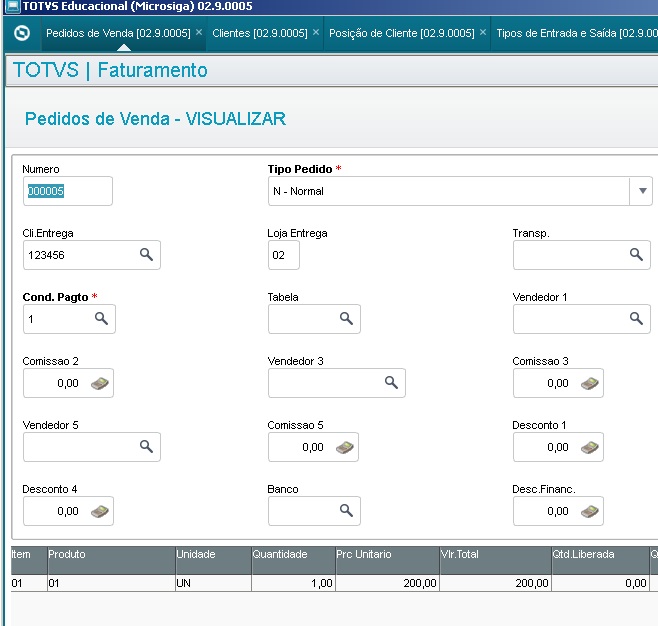Click the TOTVS home circular logo icon

coord(22,33)
